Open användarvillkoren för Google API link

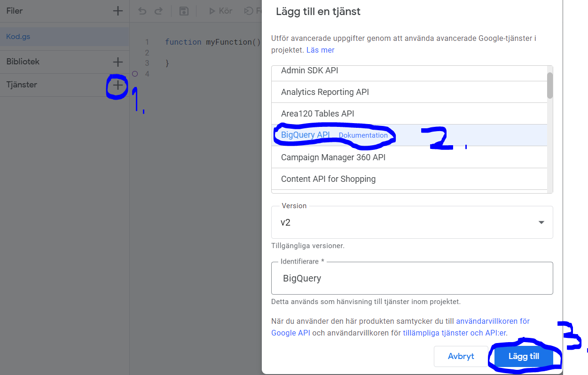click(x=400, y=327)
